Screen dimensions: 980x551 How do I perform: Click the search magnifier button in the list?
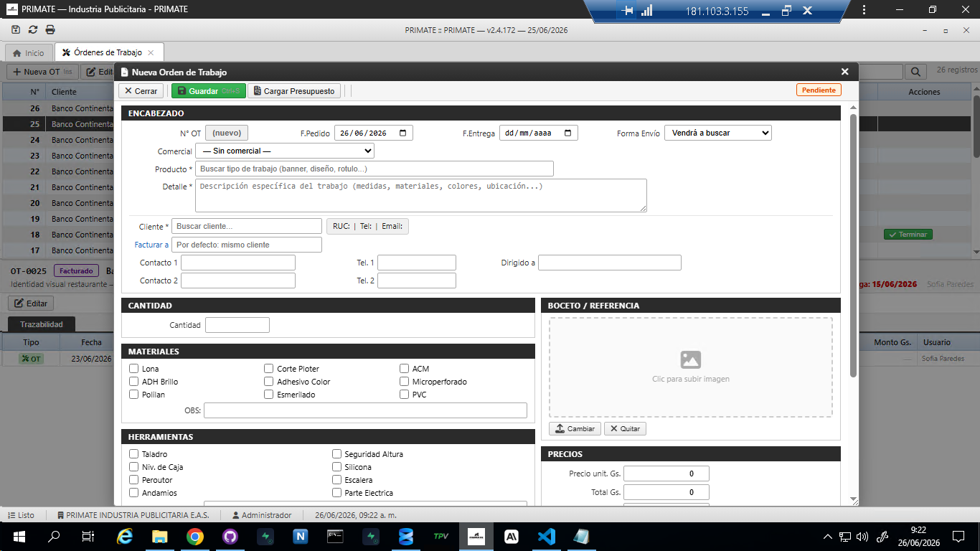tap(915, 72)
